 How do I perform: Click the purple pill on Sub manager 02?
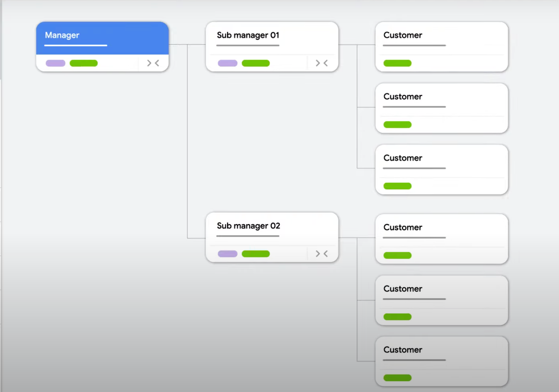pyautogui.click(x=227, y=254)
